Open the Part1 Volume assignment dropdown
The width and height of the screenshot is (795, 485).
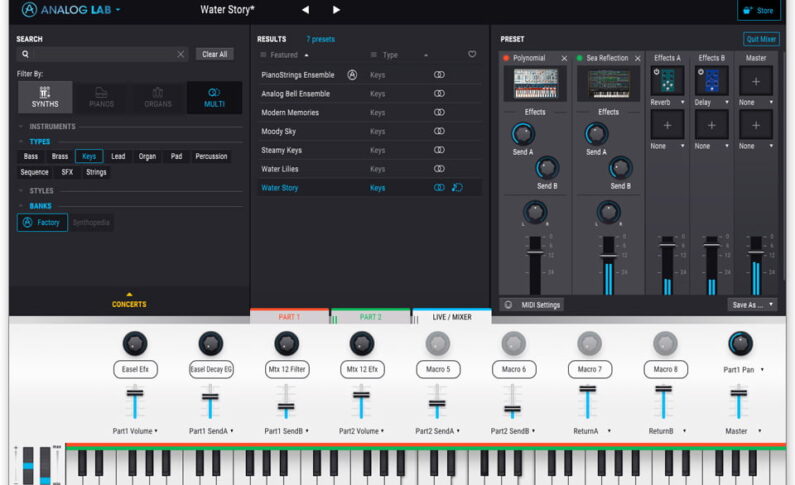(x=156, y=431)
